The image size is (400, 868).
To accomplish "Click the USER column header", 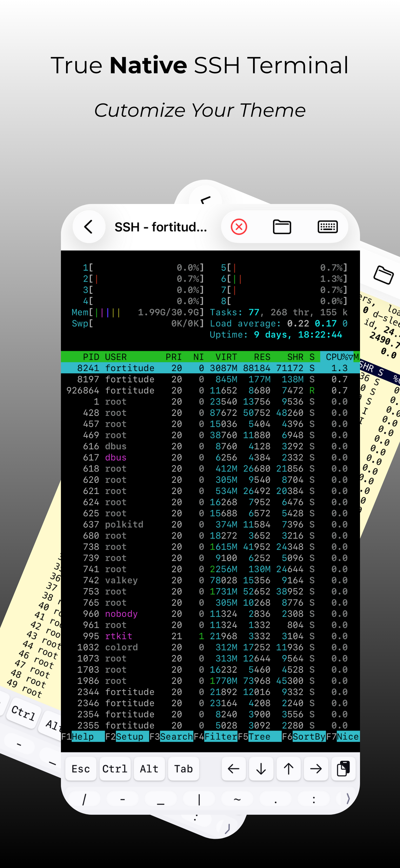I will 116,357.
